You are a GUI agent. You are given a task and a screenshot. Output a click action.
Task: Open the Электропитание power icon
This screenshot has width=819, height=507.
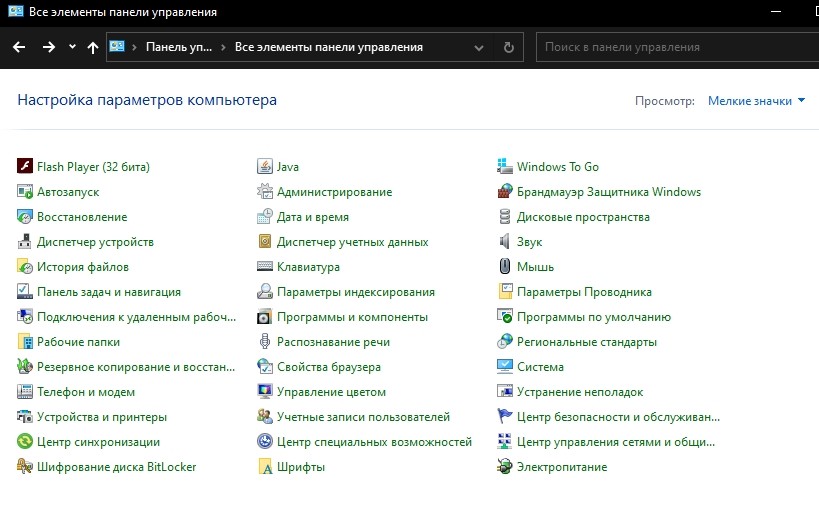coord(505,467)
